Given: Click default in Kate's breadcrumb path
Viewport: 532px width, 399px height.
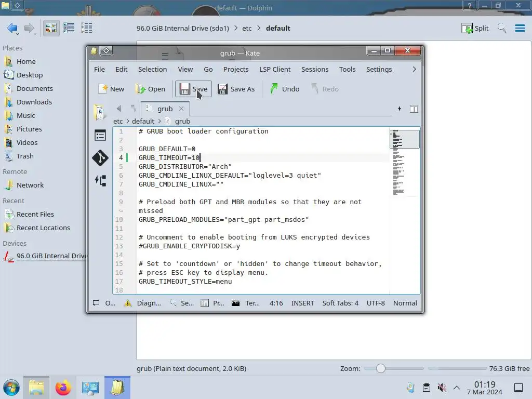Looking at the screenshot, I should [x=143, y=121].
